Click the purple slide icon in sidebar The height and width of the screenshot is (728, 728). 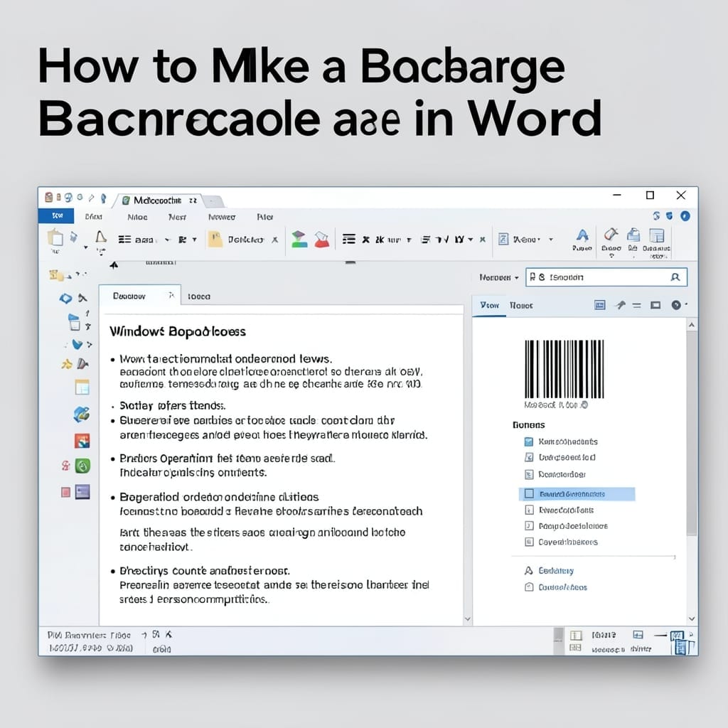click(82, 492)
